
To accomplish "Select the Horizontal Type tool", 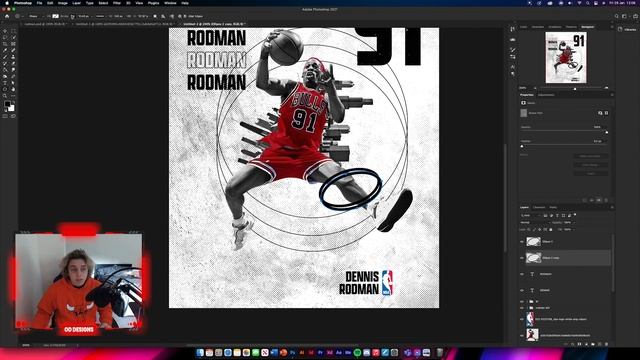I will coord(5,83).
